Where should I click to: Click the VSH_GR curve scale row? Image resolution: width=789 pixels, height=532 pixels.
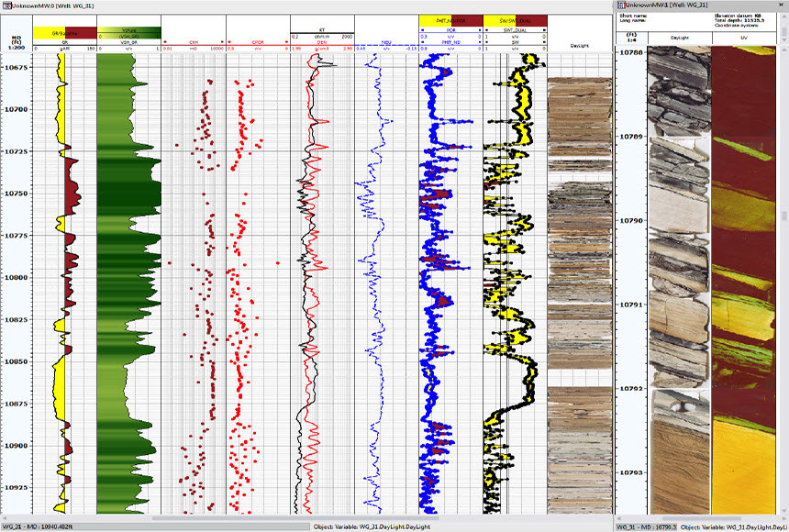click(128, 49)
